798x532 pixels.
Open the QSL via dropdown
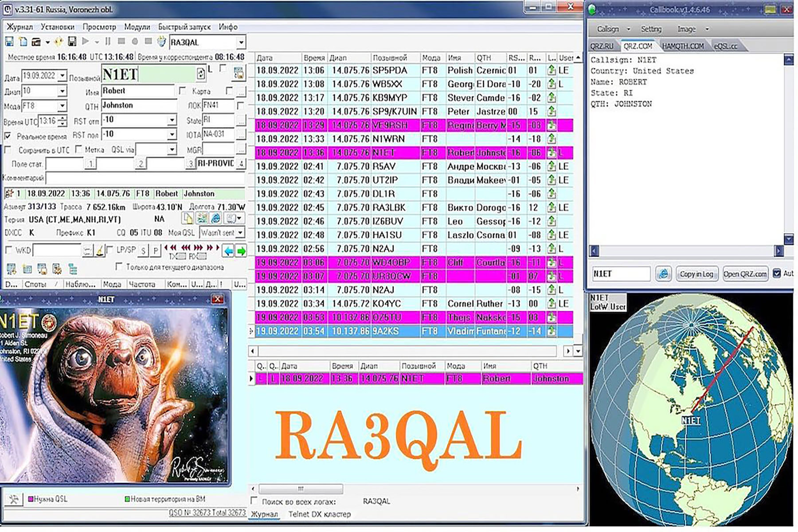172,149
